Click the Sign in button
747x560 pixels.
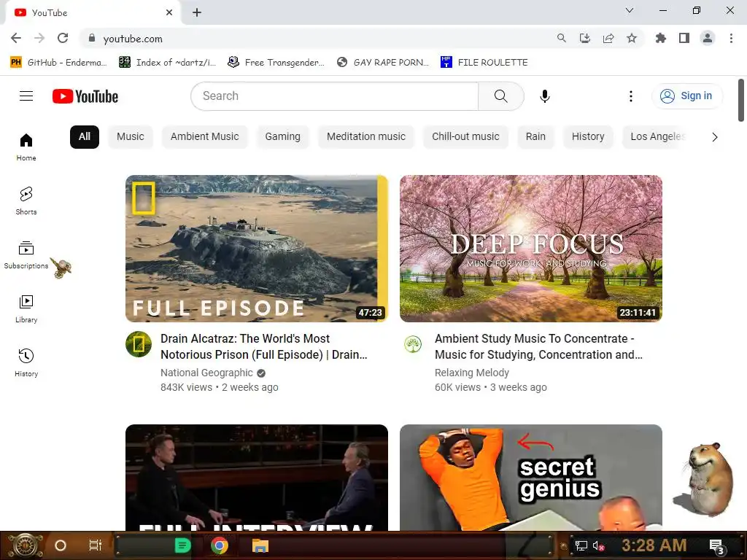click(686, 96)
